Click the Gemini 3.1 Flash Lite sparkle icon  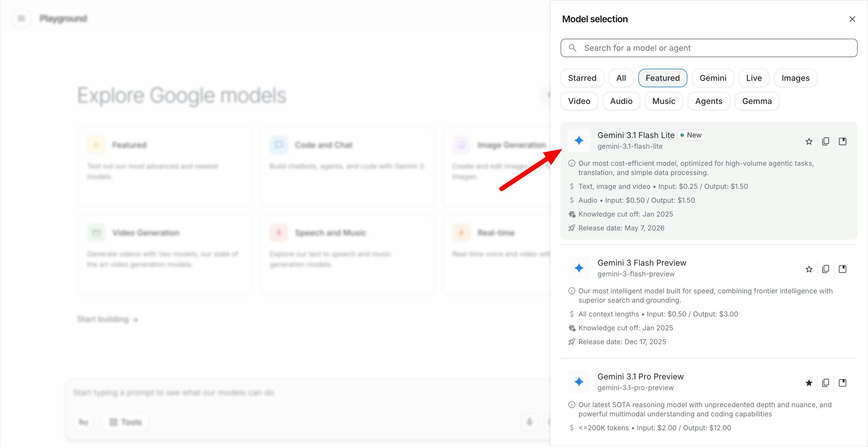[x=579, y=140]
